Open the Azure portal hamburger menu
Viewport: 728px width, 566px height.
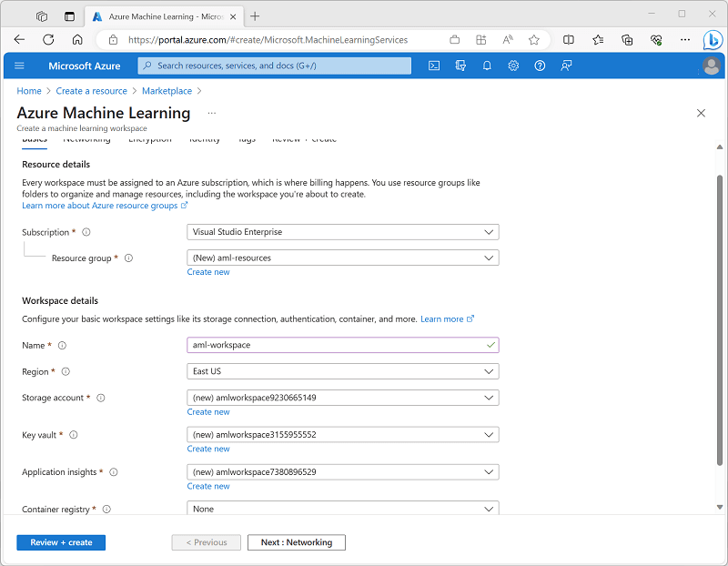tap(19, 66)
